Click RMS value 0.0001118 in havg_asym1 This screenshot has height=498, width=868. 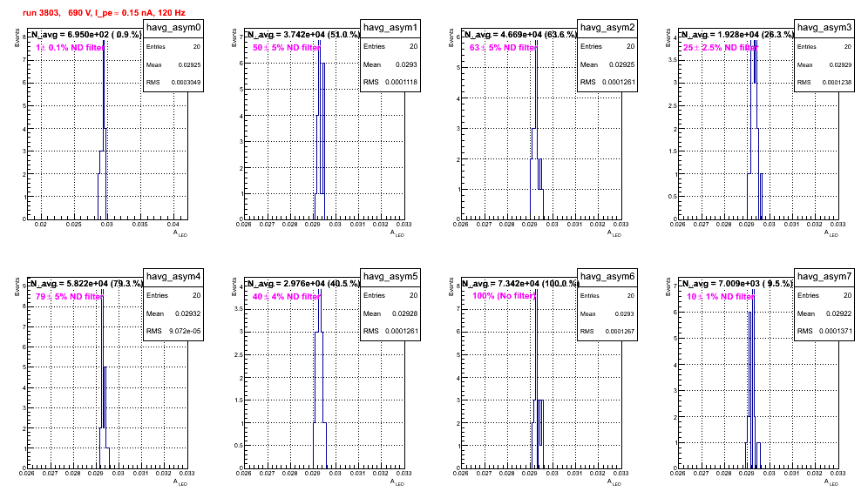point(403,83)
